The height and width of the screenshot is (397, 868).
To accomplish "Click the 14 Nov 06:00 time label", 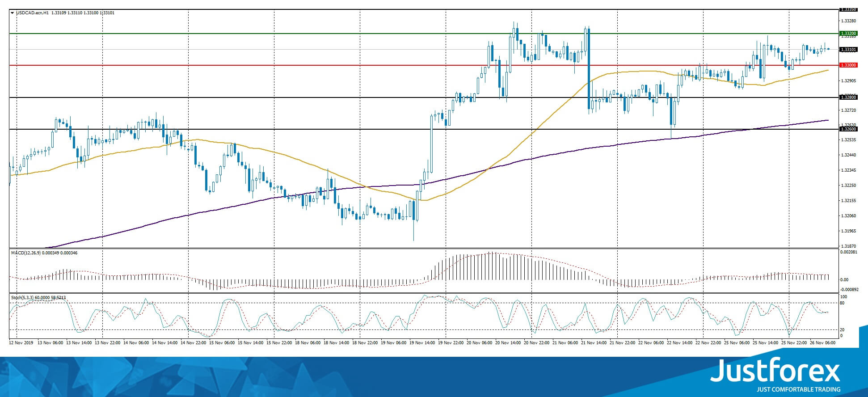I will (136, 342).
